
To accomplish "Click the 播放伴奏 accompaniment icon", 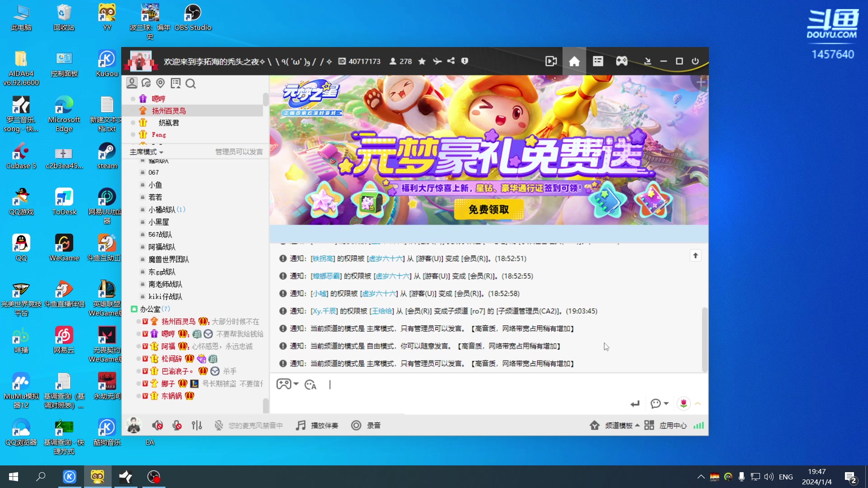I will pos(300,425).
